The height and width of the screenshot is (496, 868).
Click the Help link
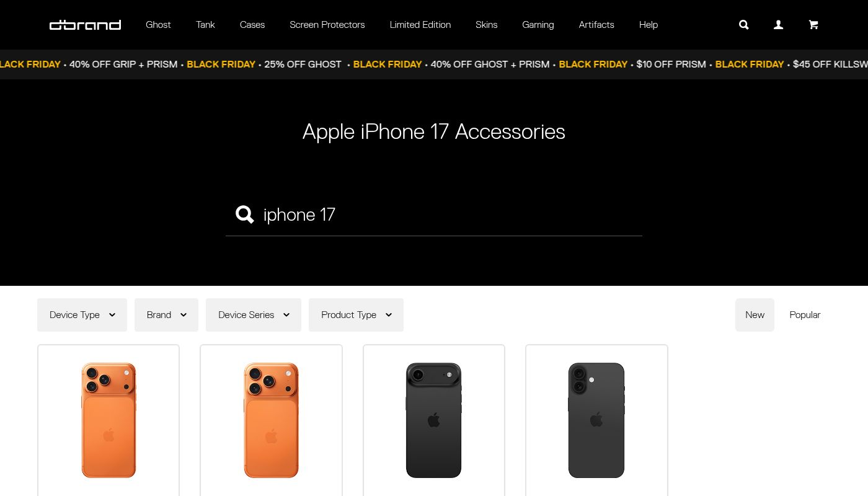coord(649,25)
